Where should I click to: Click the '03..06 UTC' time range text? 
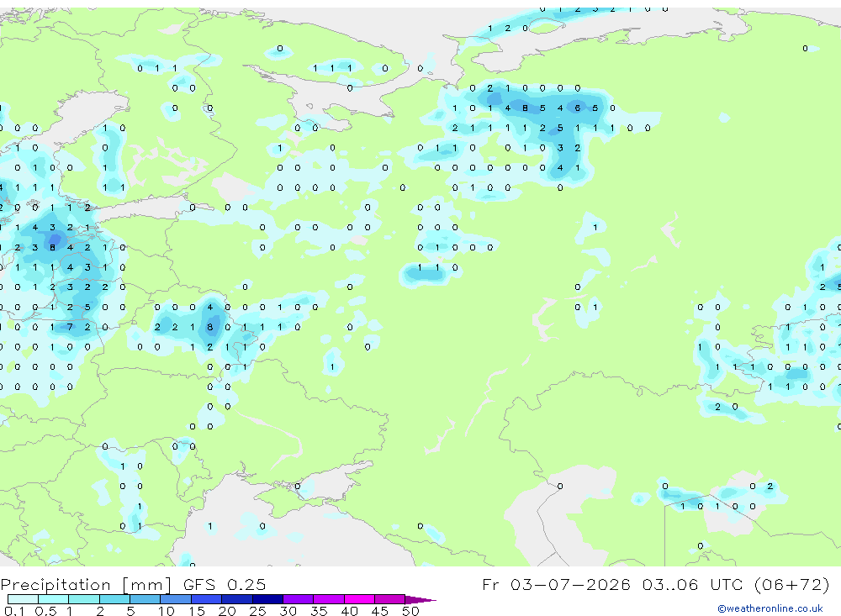(x=692, y=584)
